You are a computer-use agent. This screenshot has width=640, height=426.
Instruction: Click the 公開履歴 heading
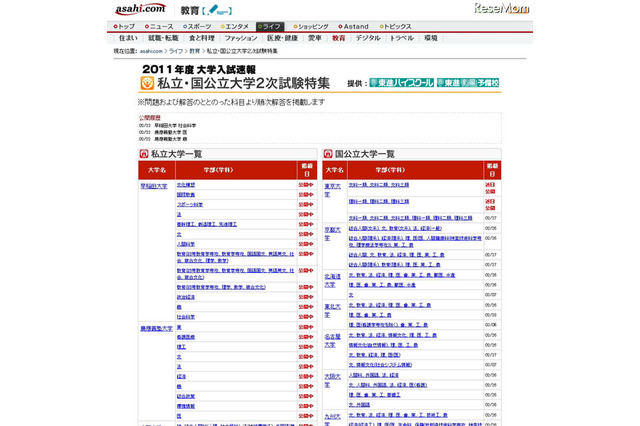[x=150, y=118]
